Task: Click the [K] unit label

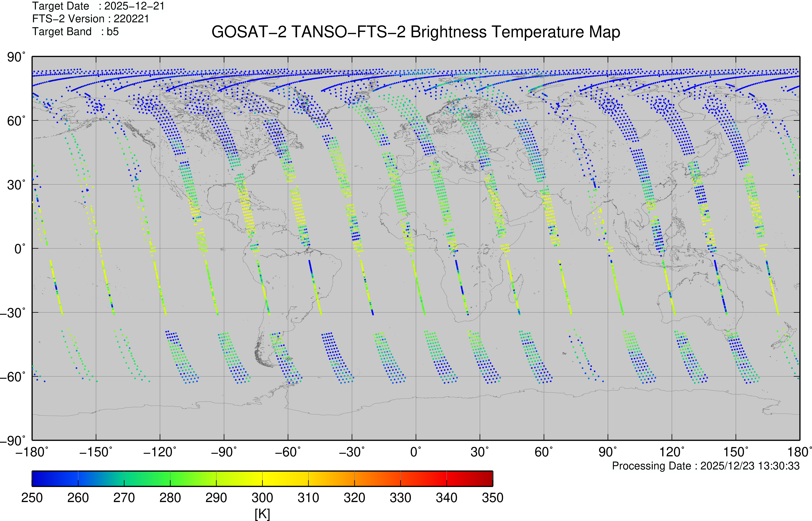Action: (x=262, y=514)
